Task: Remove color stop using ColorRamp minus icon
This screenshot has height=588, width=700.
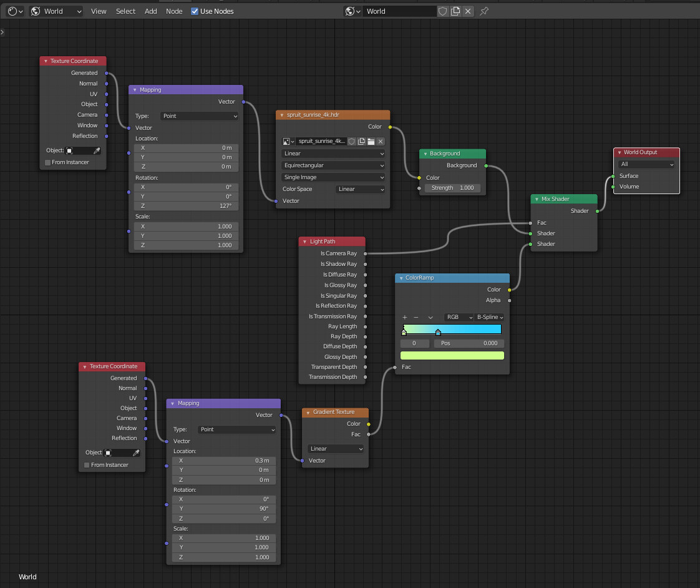Action: 416,317
